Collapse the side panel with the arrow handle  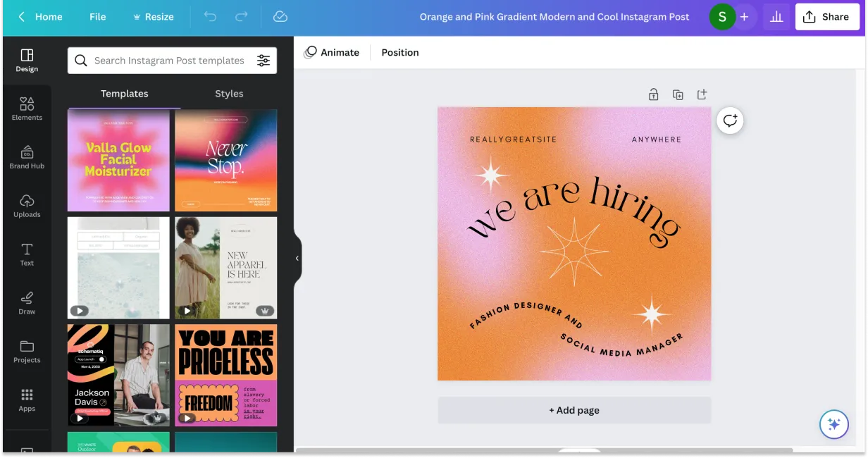297,259
